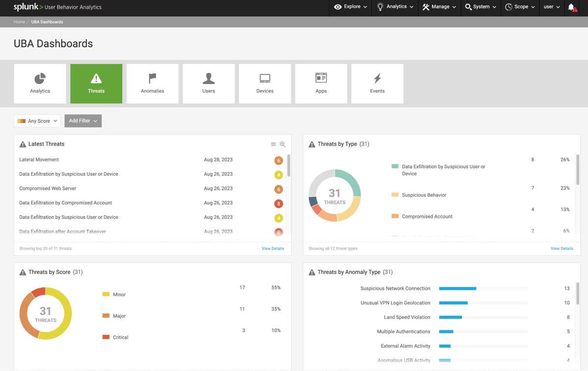Go to the Devices monitor tile
The width and height of the screenshot is (588, 371).
pos(265,84)
